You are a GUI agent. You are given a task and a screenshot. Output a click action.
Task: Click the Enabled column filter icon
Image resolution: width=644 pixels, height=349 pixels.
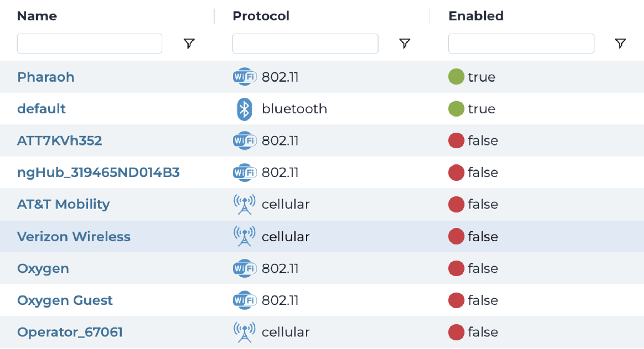[x=620, y=43]
